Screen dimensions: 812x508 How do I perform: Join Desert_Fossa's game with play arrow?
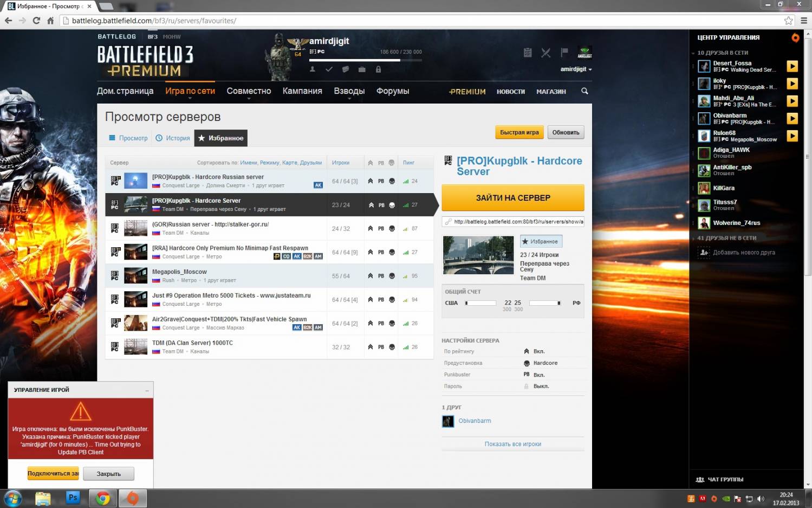point(792,66)
